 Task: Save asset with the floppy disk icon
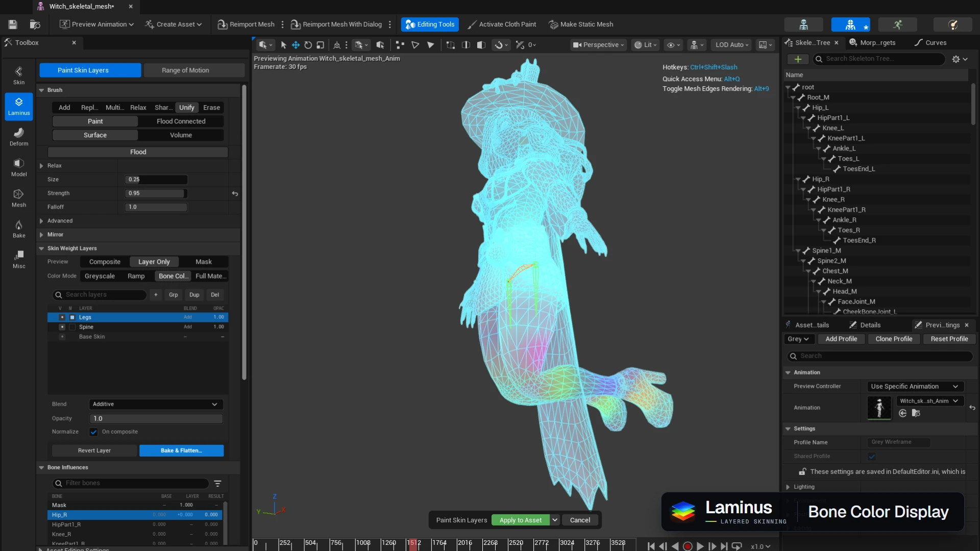(x=13, y=24)
